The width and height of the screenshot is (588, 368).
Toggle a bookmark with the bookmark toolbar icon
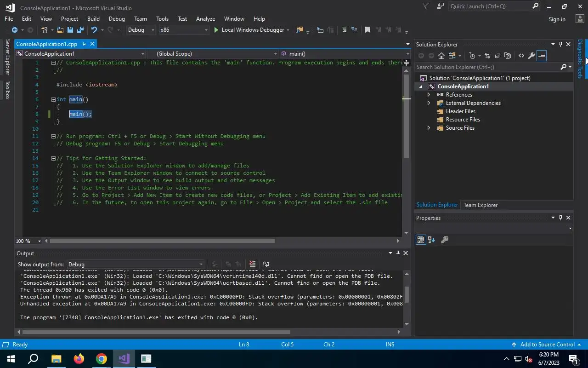367,30
